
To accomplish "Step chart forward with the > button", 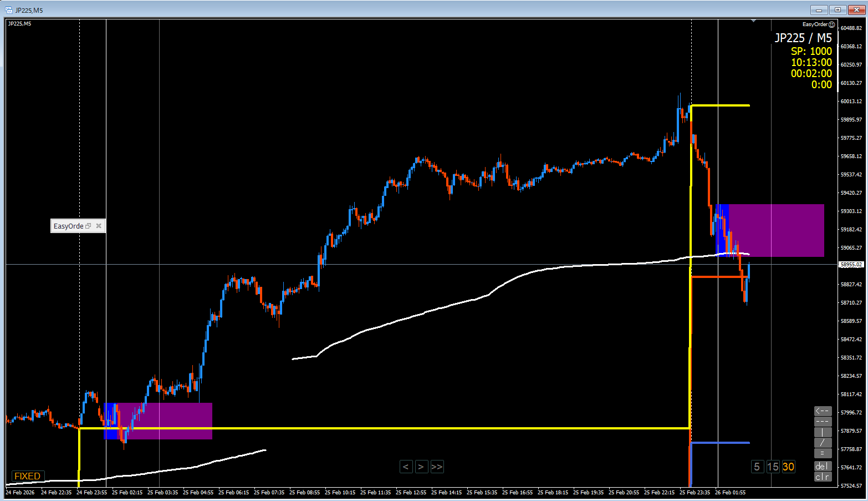I will point(421,467).
